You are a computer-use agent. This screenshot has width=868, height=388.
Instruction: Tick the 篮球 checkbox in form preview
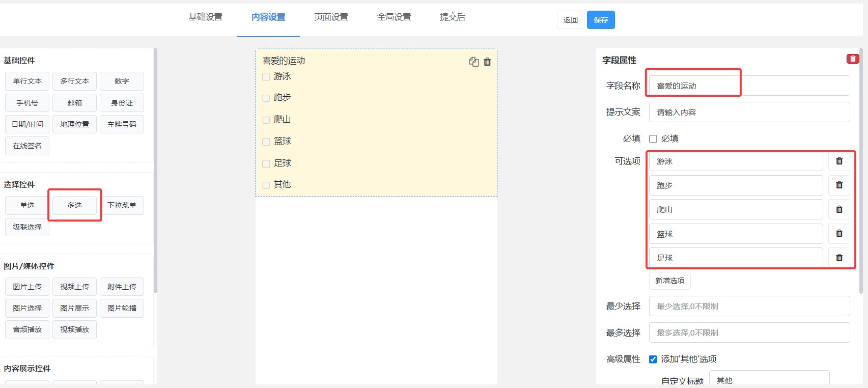click(x=266, y=142)
